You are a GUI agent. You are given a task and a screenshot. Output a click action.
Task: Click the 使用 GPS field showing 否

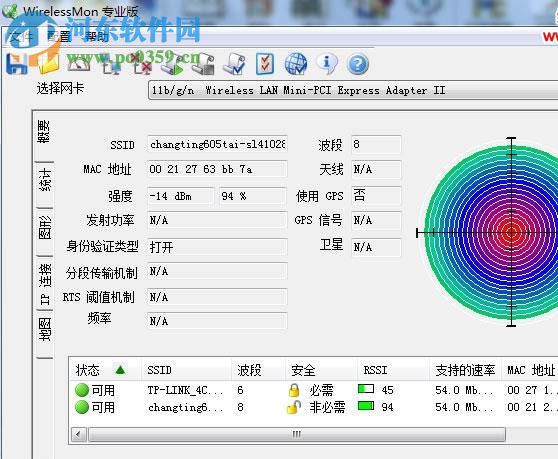pyautogui.click(x=376, y=195)
